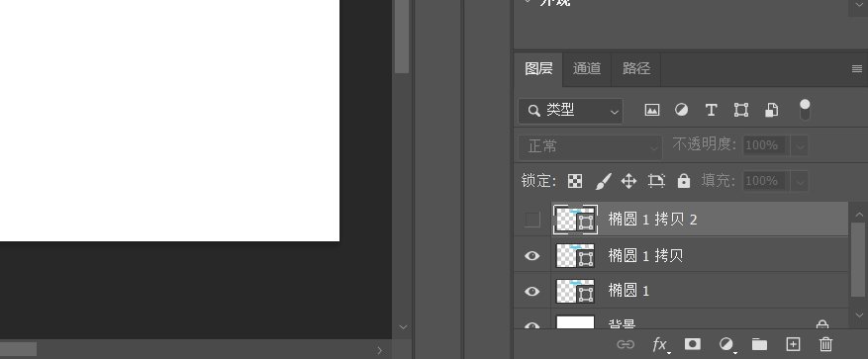Filter for type layers icon
868x359 pixels.
click(x=712, y=110)
